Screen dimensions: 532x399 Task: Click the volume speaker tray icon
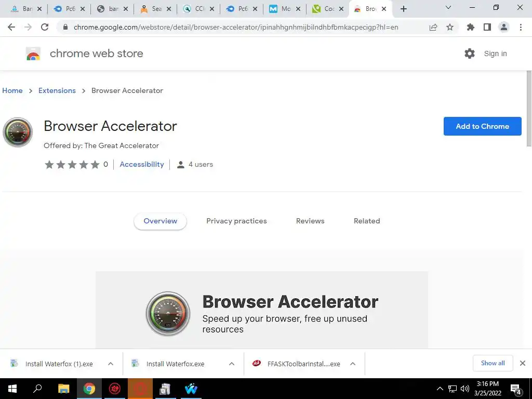tap(465, 389)
